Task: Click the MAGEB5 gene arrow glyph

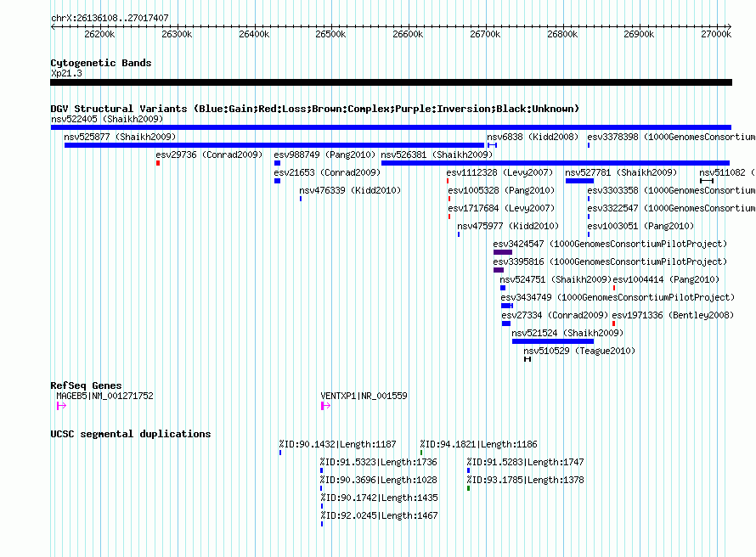Action: click(x=61, y=406)
